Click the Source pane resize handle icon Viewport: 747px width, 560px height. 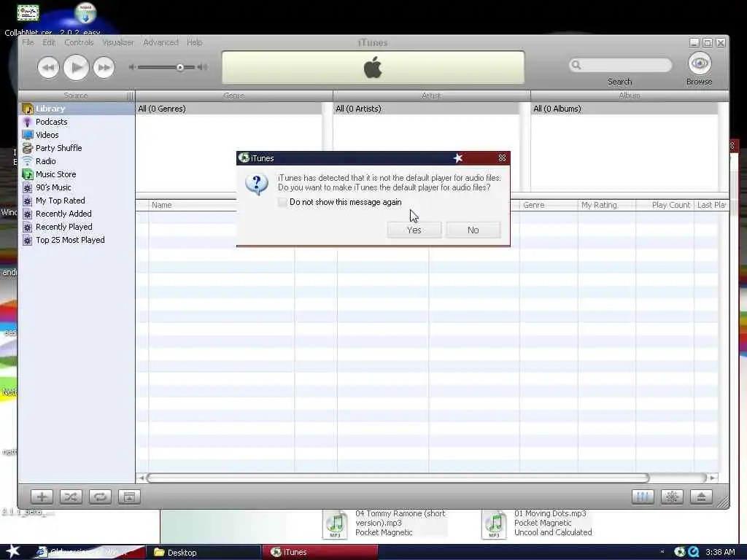[x=130, y=96]
